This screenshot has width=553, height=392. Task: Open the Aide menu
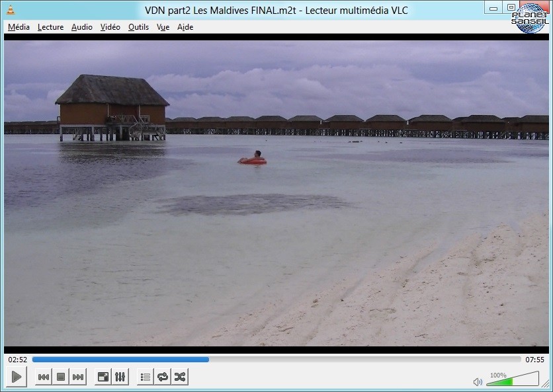[x=185, y=27]
